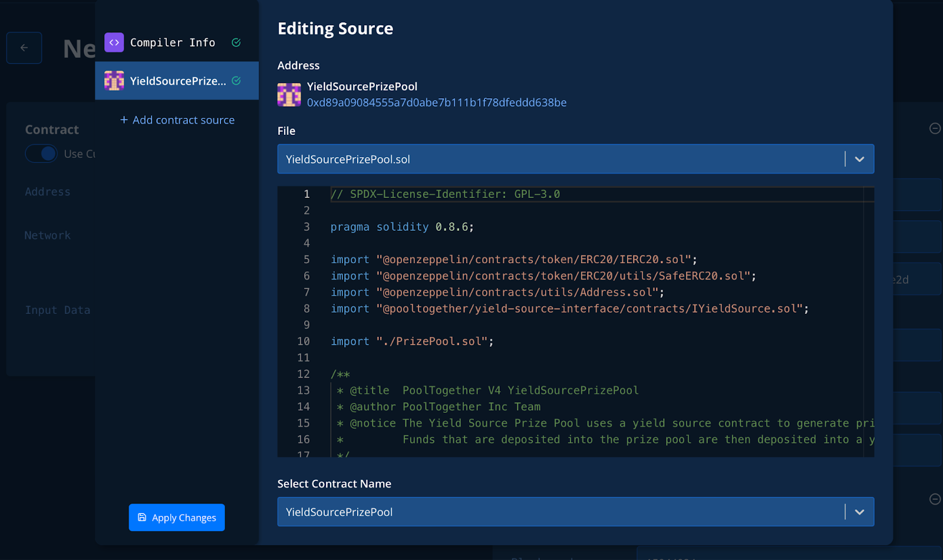Click the YieldSourcePrize sidebar identicon
Screen dimensions: 943x560
[x=114, y=81]
